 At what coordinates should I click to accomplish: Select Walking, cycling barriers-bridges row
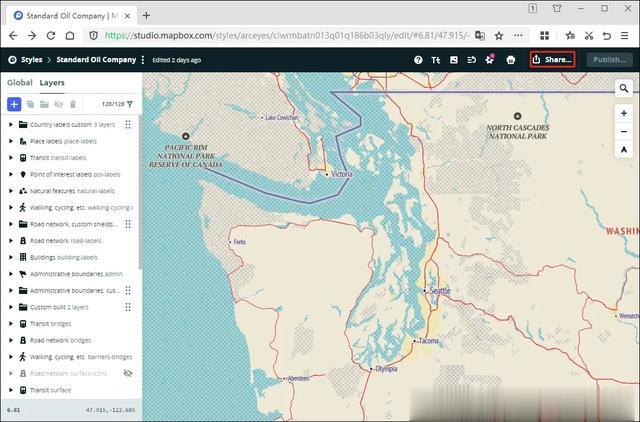pos(70,357)
